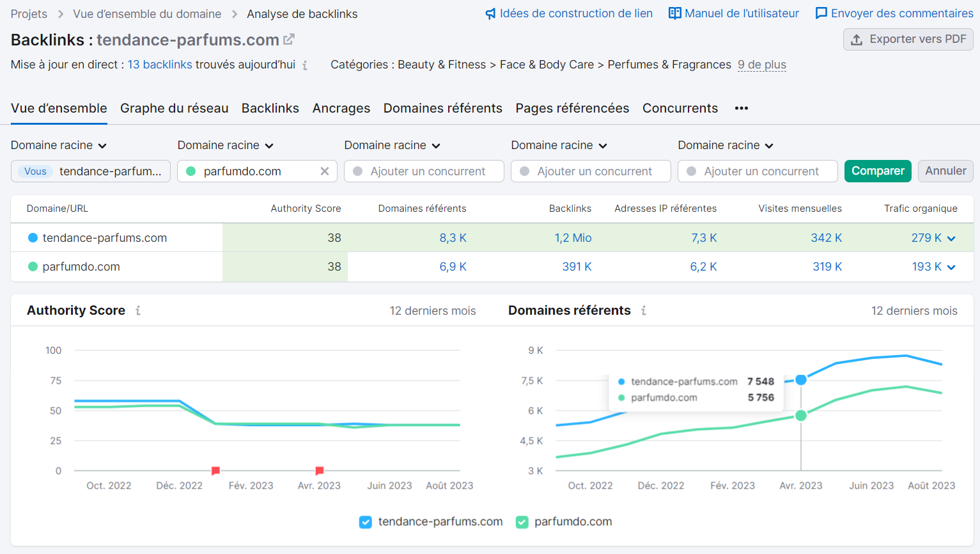
Task: Click info icon beside Domaines référents heading
Action: (x=643, y=310)
